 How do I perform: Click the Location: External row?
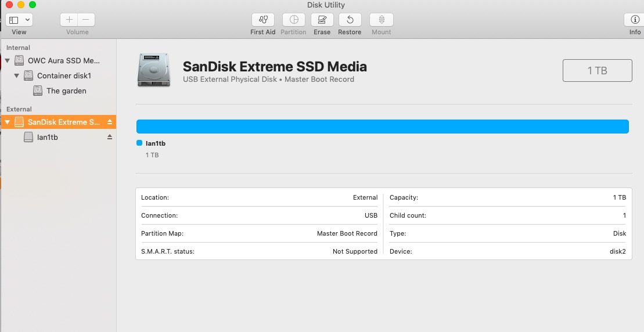[x=259, y=197]
